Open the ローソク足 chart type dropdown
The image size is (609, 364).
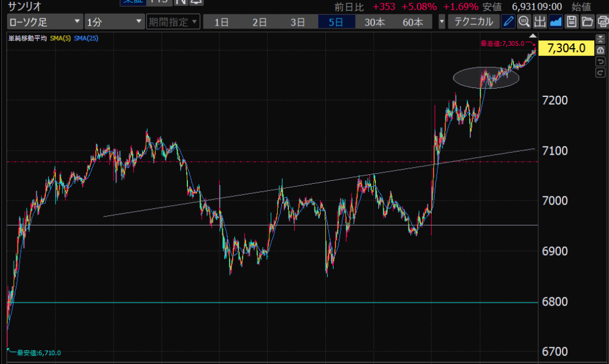[45, 22]
